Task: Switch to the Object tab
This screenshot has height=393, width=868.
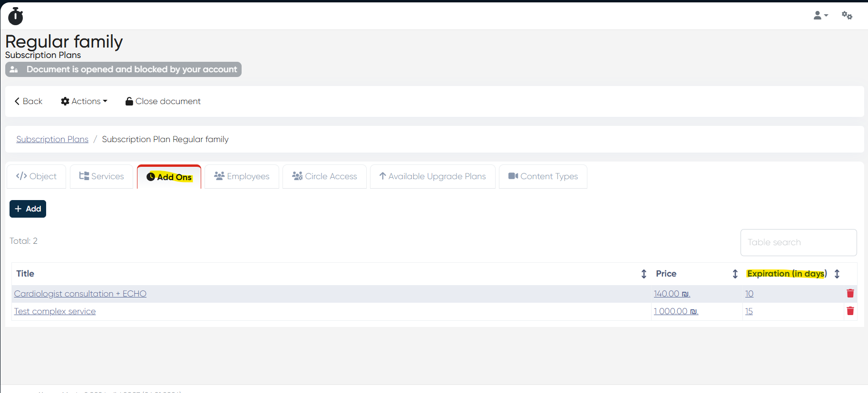Action: coord(37,176)
